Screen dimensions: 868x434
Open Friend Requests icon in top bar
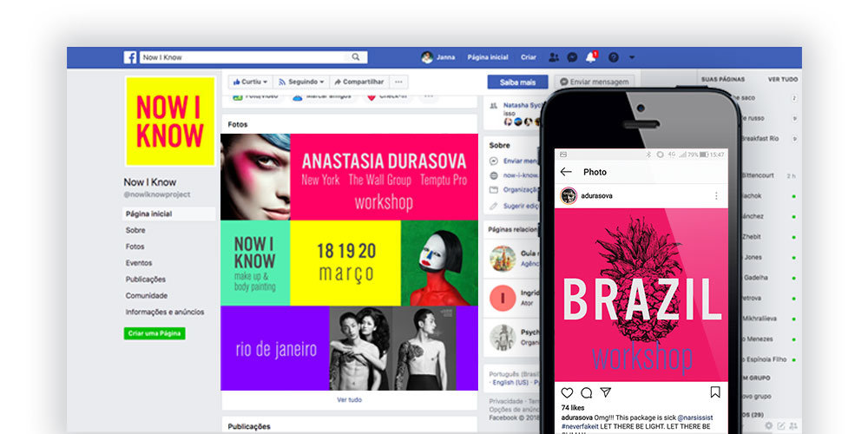[554, 57]
